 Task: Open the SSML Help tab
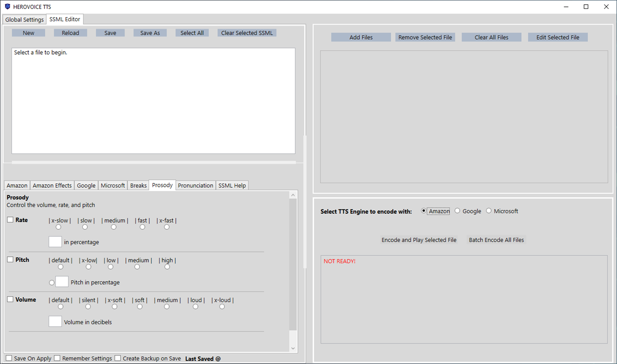point(232,185)
